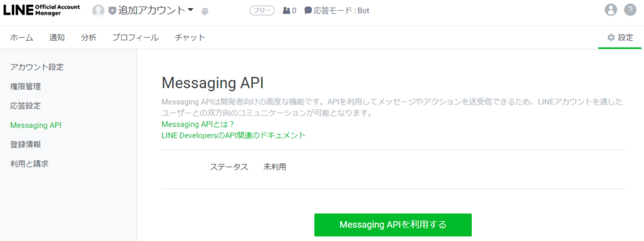
Task: Click the 未利用 status value
Action: (x=275, y=167)
